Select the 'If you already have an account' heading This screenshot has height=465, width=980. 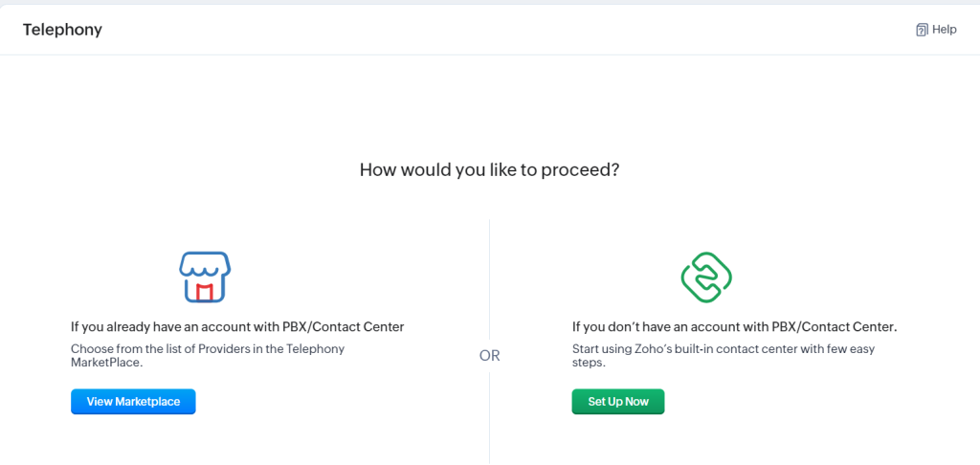pos(237,327)
